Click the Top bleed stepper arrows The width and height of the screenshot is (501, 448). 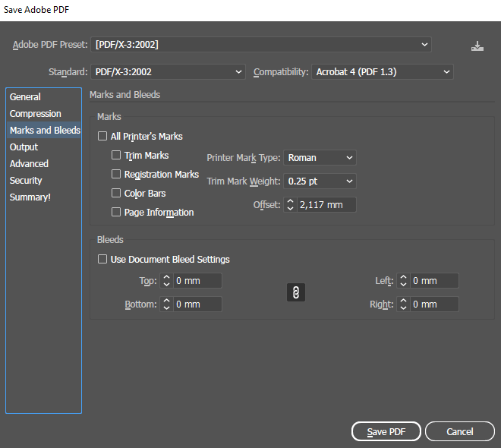click(x=166, y=281)
